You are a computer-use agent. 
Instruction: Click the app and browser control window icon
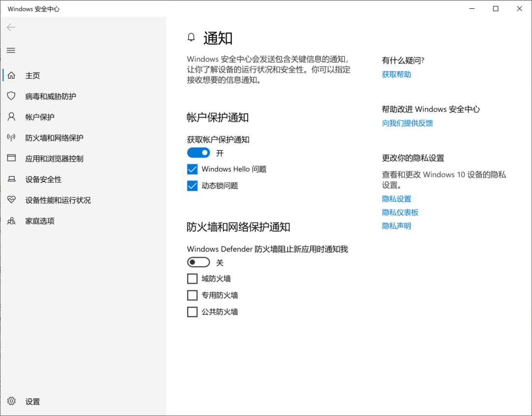point(11,158)
